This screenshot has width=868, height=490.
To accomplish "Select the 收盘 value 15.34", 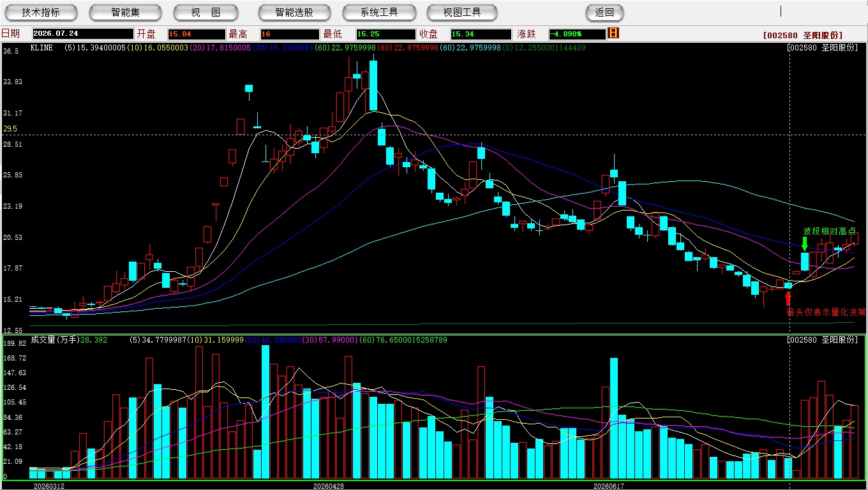I will [x=481, y=34].
